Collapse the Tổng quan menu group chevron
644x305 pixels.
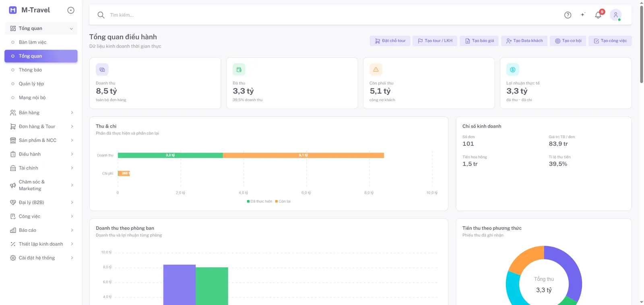tap(71, 29)
